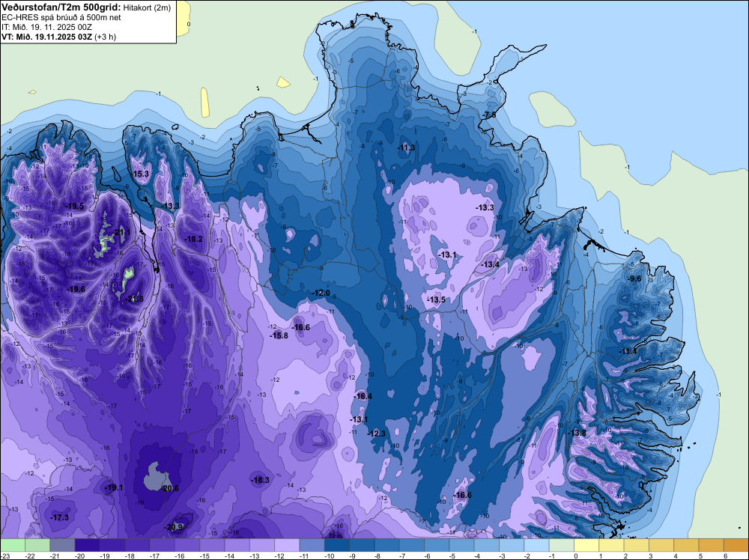Click the -19.1 temperature value
The height and width of the screenshot is (560, 749).
(114, 488)
